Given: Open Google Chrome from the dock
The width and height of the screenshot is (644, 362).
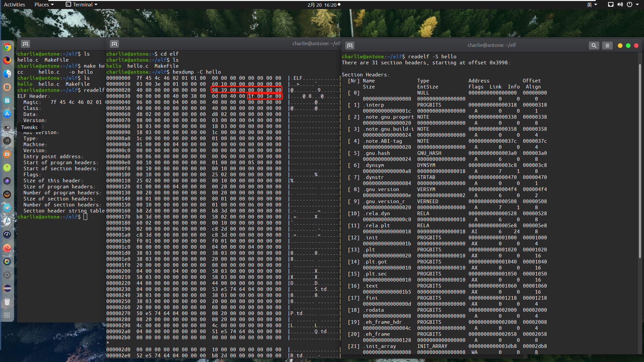Looking at the screenshot, I should click(7, 47).
